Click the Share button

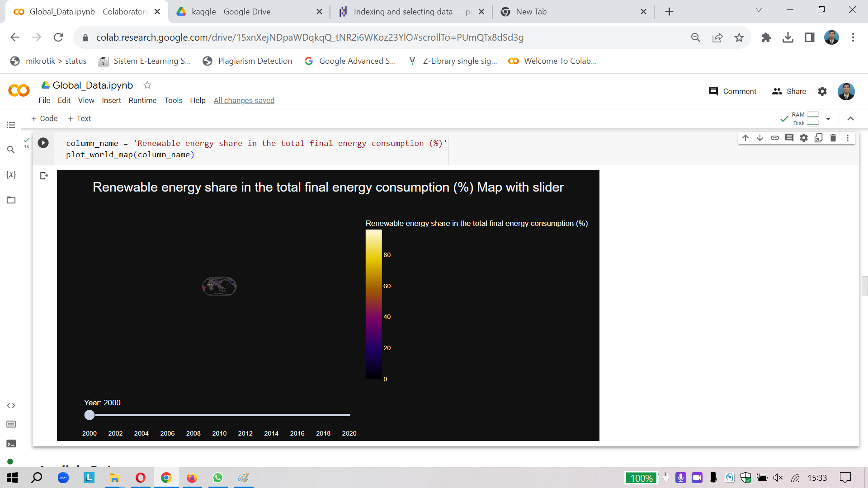coord(789,91)
